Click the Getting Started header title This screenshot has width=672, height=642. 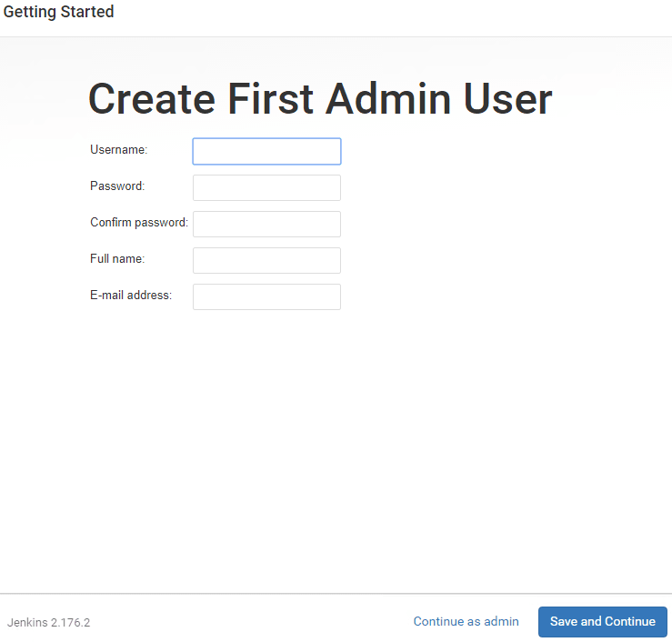point(59,13)
